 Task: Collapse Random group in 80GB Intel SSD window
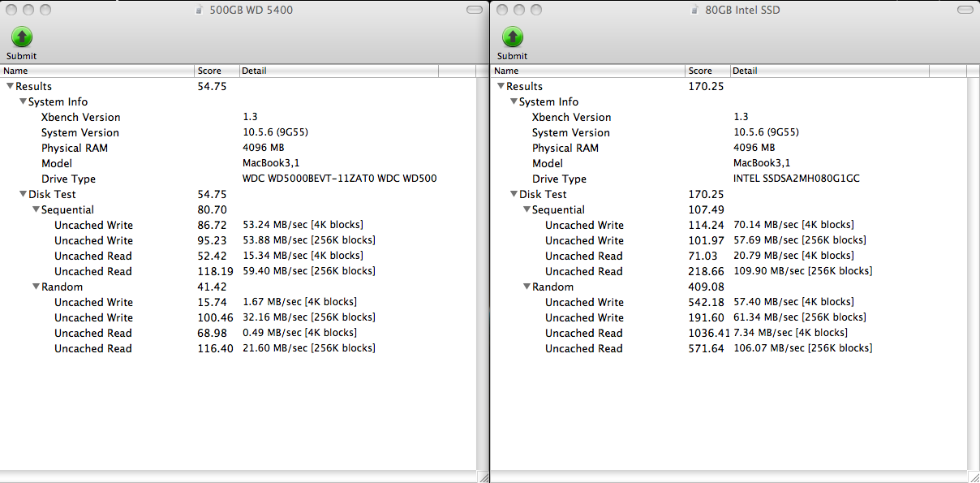[x=527, y=287]
